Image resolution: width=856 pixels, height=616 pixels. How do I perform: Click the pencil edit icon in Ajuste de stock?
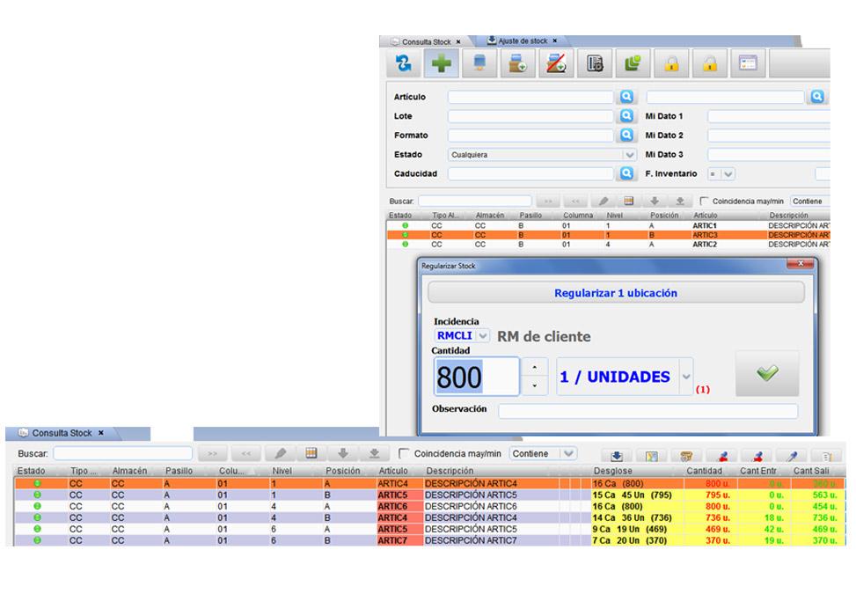pyautogui.click(x=604, y=201)
